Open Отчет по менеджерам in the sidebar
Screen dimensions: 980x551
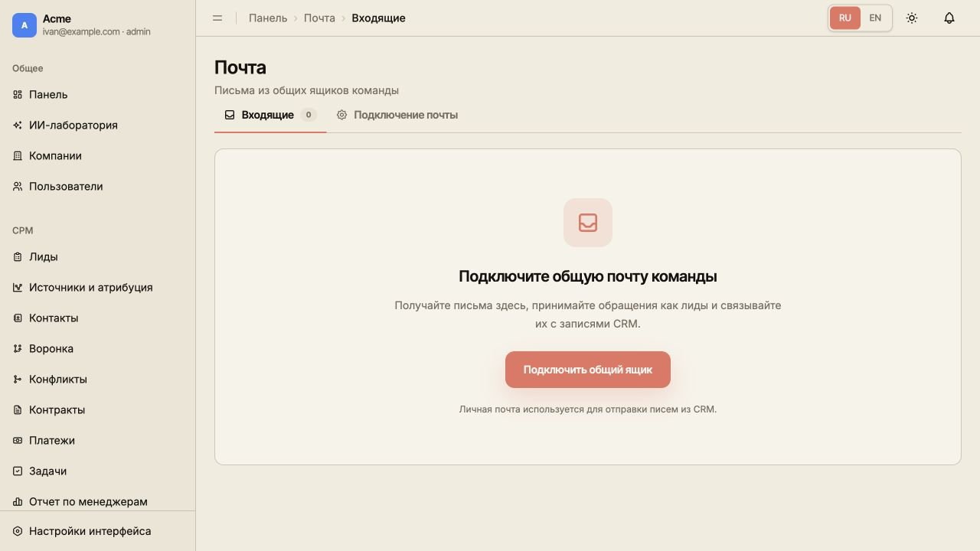98,502
